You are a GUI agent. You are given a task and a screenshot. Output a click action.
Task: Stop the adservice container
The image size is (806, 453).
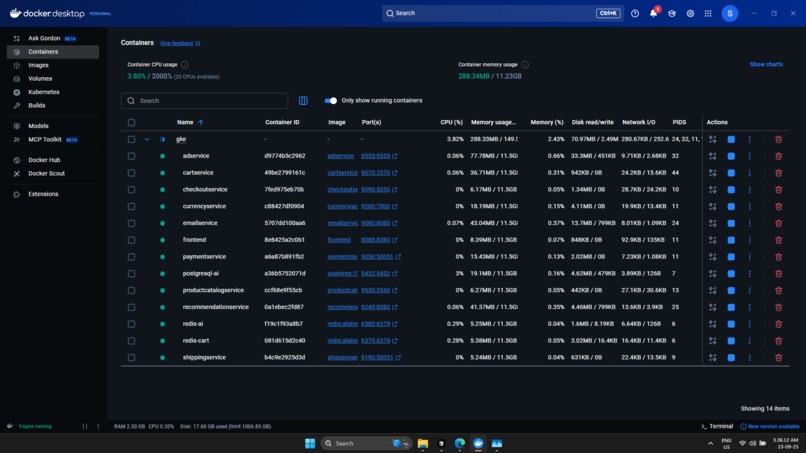coord(731,156)
